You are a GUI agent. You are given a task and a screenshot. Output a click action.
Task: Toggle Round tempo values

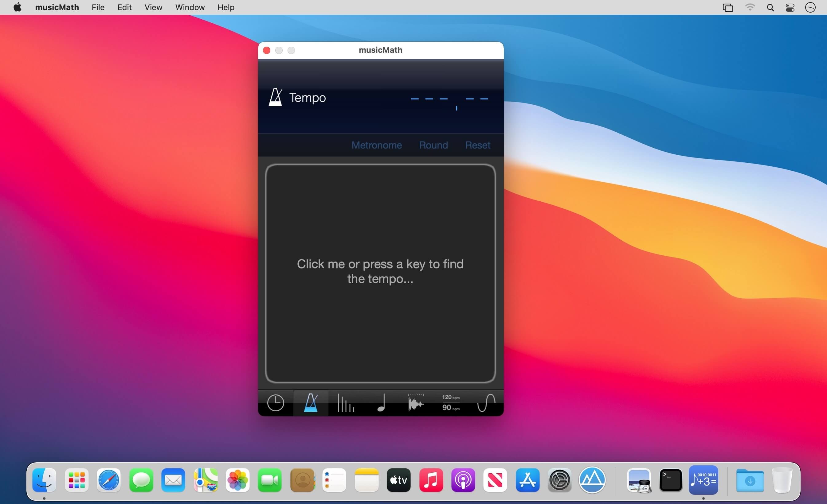pyautogui.click(x=433, y=145)
